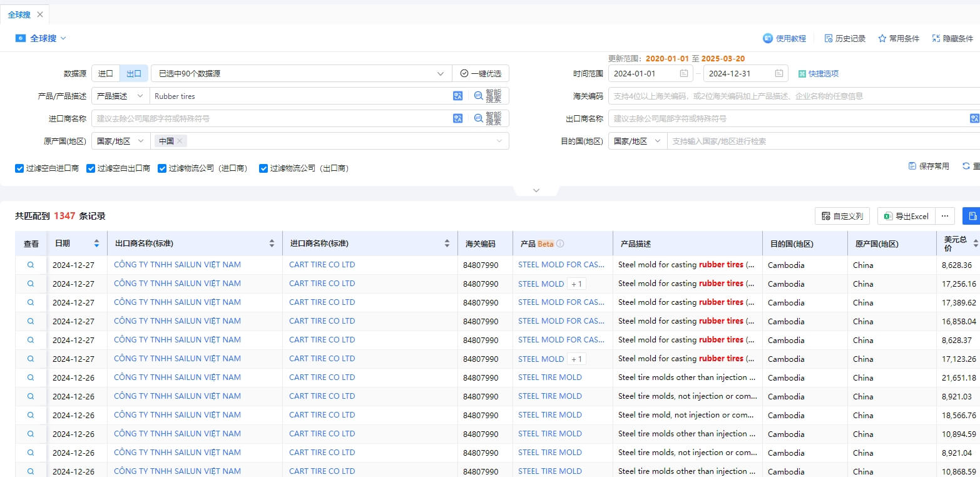Click calendar icon of end date 2024-12-31
Image resolution: width=980 pixels, height=477 pixels.
779,73
